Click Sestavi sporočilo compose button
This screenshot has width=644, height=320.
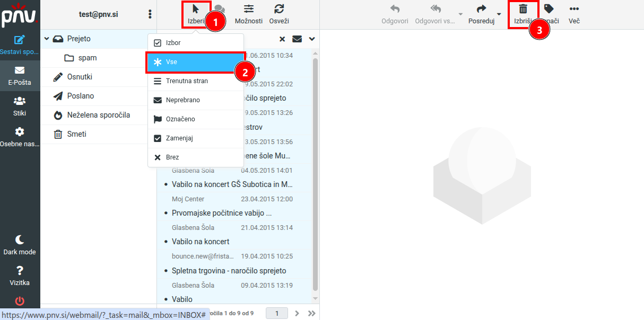20,45
